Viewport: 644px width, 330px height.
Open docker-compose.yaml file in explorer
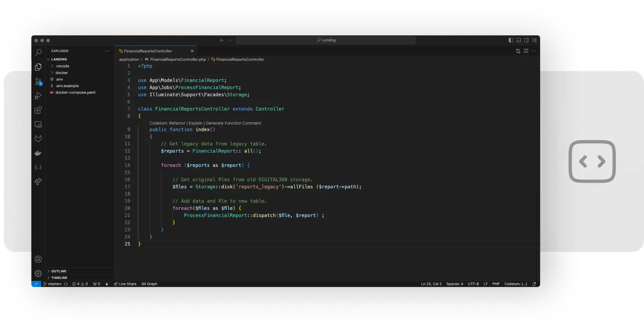click(75, 92)
